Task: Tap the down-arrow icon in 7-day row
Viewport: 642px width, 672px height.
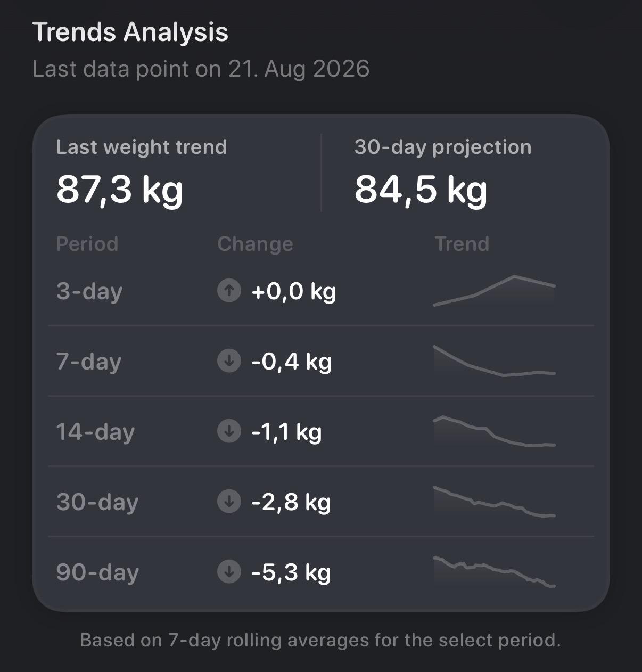Action: pyautogui.click(x=229, y=361)
